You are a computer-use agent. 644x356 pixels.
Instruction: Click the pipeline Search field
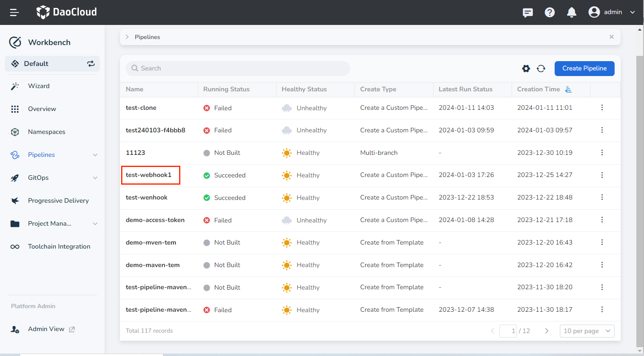click(x=237, y=68)
